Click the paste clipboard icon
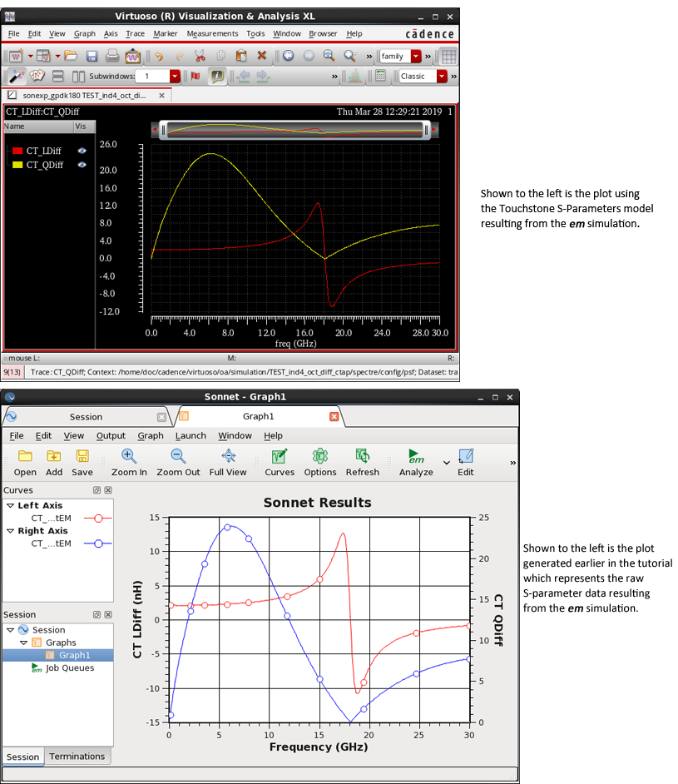This screenshot has width=678, height=784. [241, 56]
